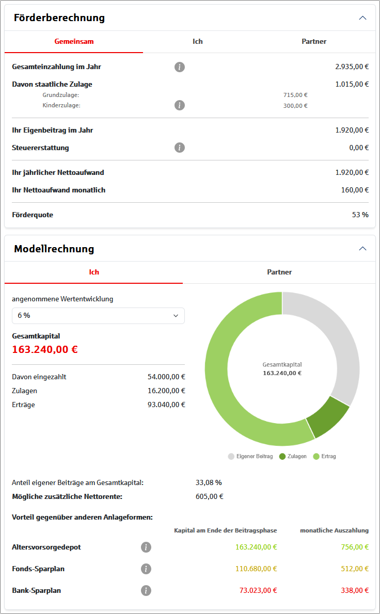380x614 pixels.
Task: Click monthly Nettoaufwand value 160,00 €
Action: tap(355, 190)
